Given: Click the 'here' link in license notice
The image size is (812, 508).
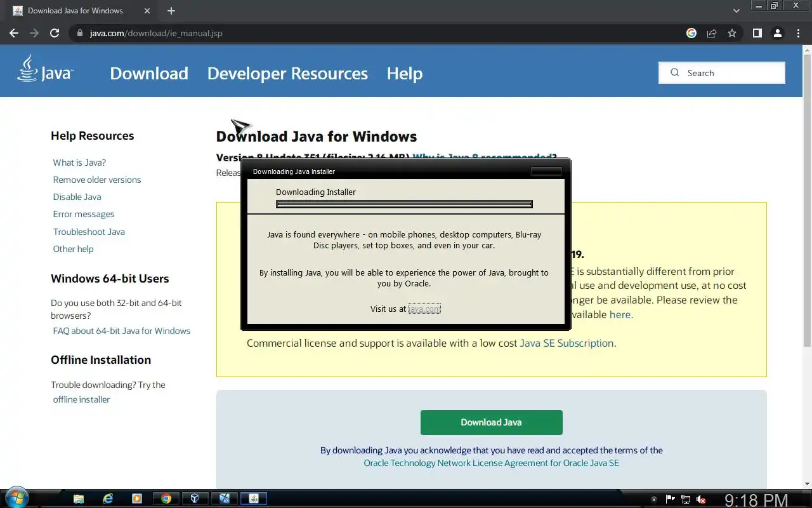Looking at the screenshot, I should click(620, 314).
